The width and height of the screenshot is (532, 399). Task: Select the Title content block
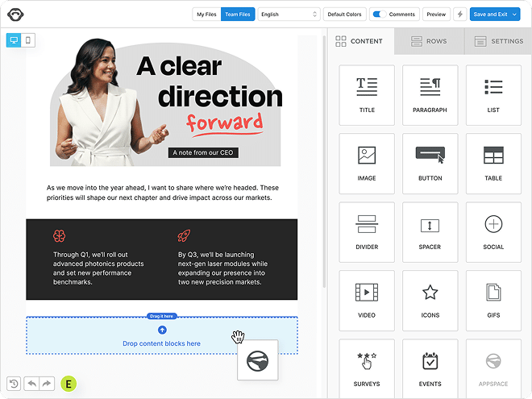pos(367,95)
